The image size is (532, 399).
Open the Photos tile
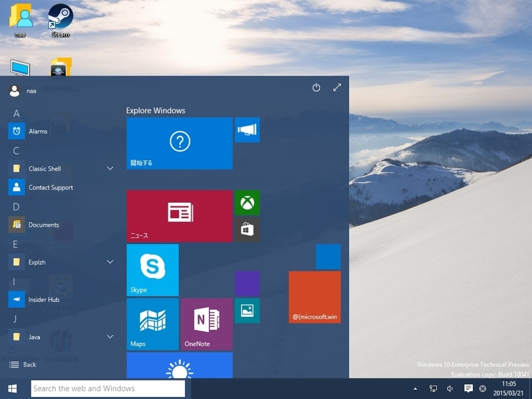(x=247, y=311)
